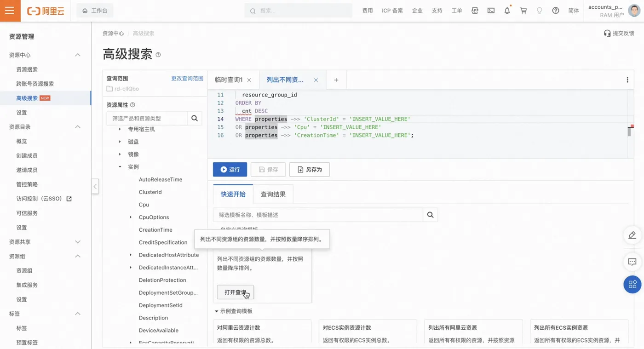Viewport: 644px width, 349px height.
Task: Open the 费用 top menu
Action: click(368, 11)
